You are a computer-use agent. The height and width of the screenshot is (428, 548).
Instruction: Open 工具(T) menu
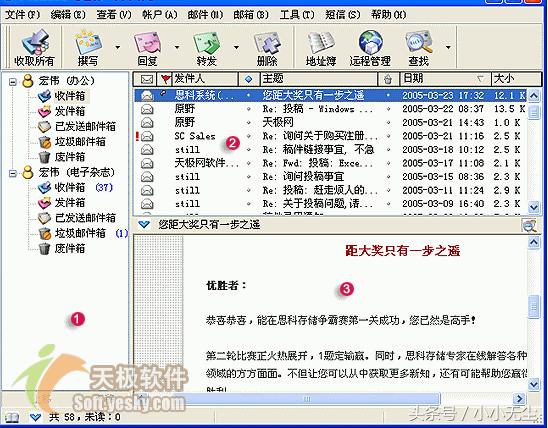[x=297, y=15]
